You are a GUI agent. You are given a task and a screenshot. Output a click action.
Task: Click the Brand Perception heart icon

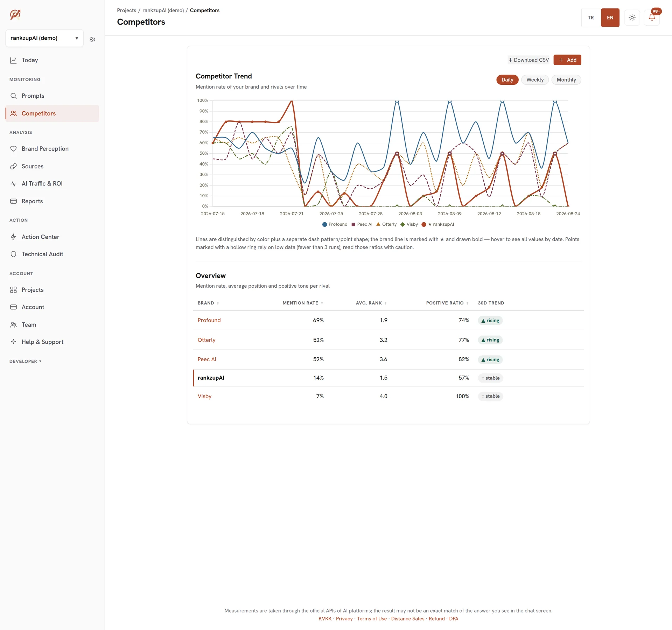click(x=13, y=149)
